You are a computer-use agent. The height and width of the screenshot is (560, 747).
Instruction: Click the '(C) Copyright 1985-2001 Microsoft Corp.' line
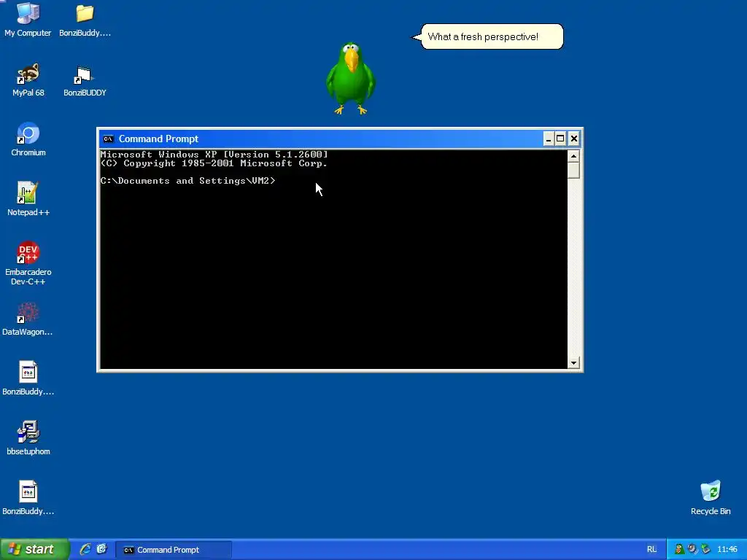coord(214,163)
